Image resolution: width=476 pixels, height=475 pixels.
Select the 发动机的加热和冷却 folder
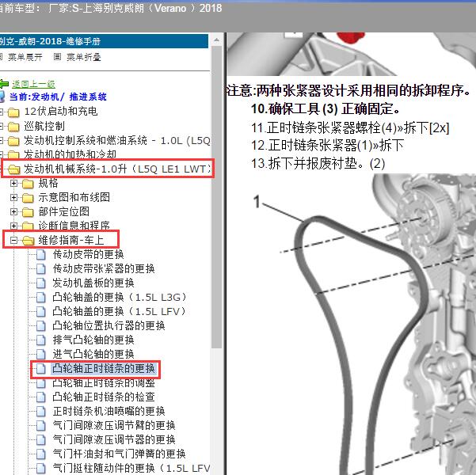click(70, 154)
